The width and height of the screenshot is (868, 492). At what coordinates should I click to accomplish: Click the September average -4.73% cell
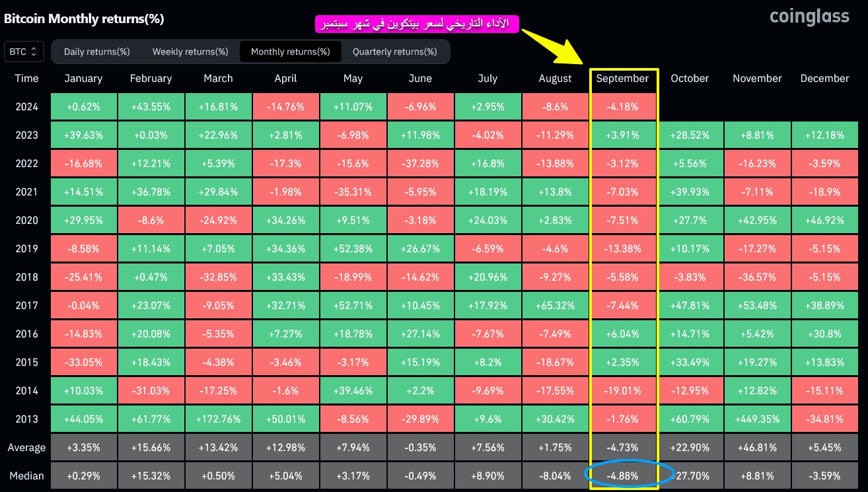pos(622,447)
